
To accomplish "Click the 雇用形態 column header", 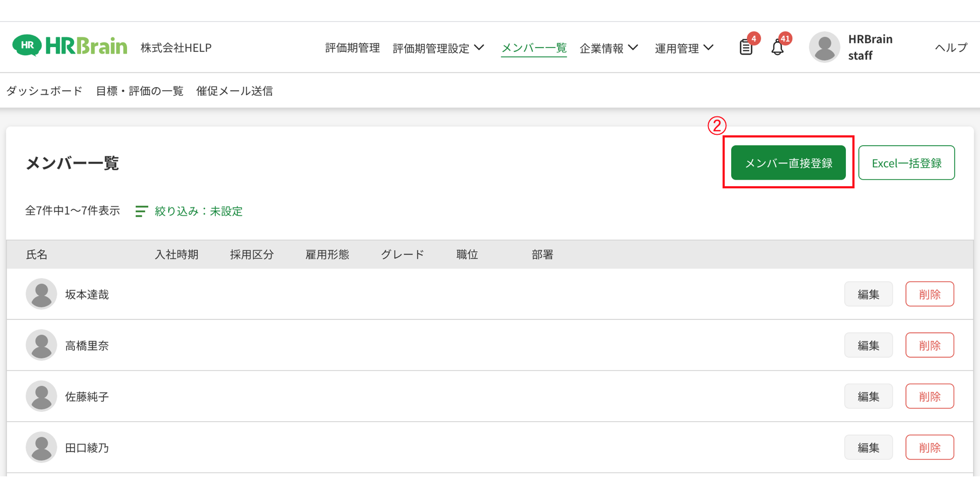I will tap(327, 254).
